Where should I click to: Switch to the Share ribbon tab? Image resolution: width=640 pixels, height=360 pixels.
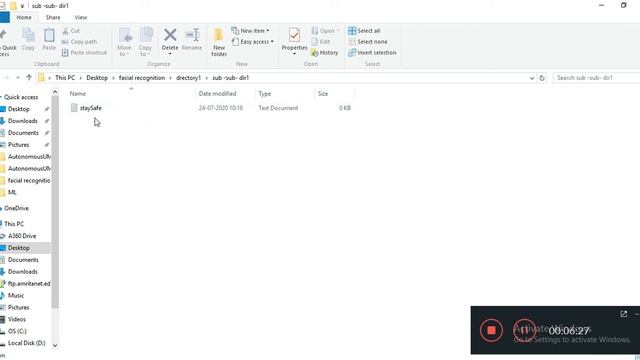53,18
